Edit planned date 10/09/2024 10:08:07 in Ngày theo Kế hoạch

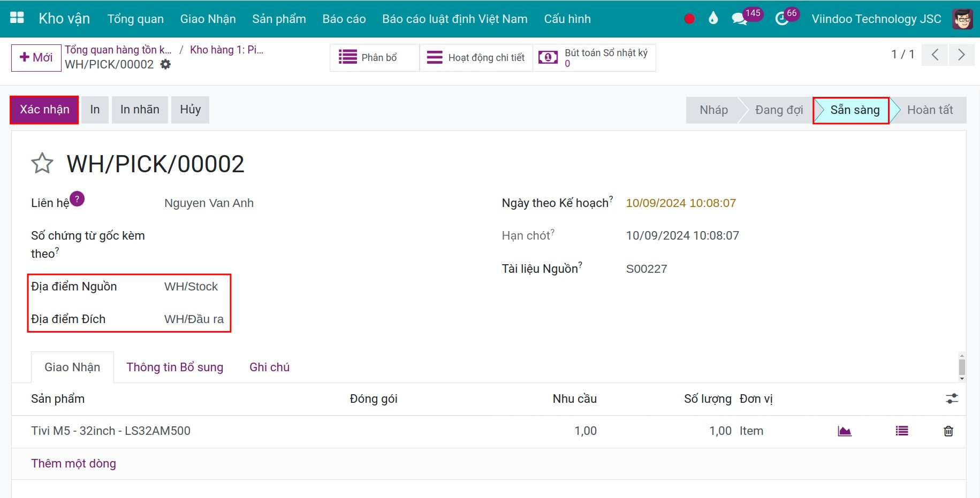pyautogui.click(x=681, y=203)
